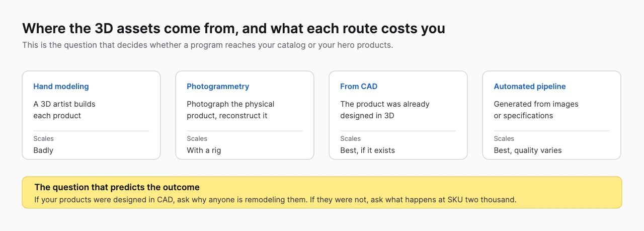Click the 'Best, quality varies' value

pos(528,150)
